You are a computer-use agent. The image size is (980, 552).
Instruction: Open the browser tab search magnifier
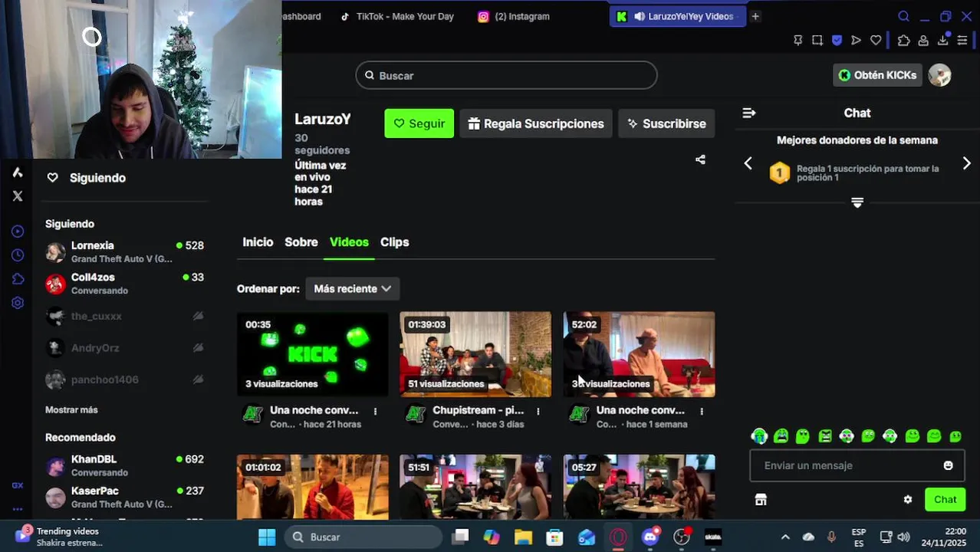[x=903, y=16]
